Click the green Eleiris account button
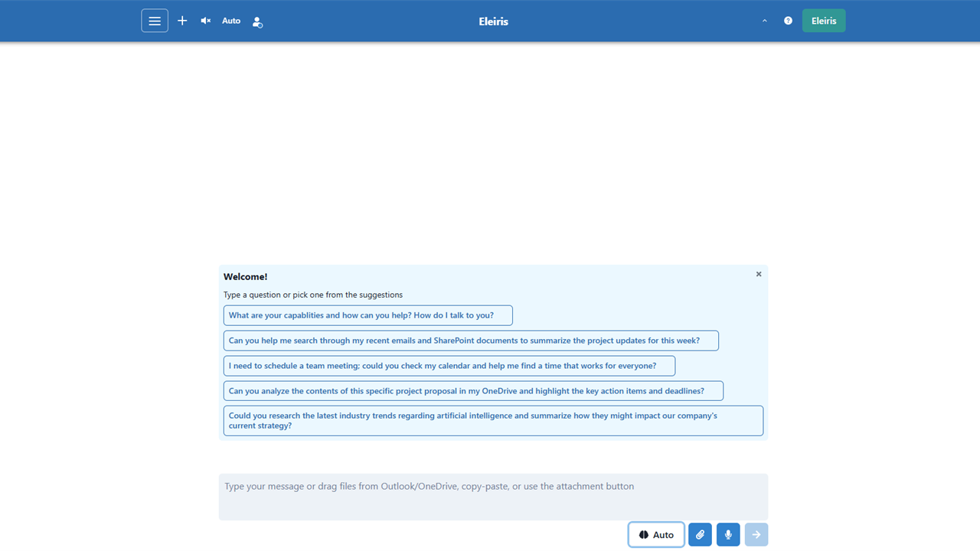 click(824, 21)
